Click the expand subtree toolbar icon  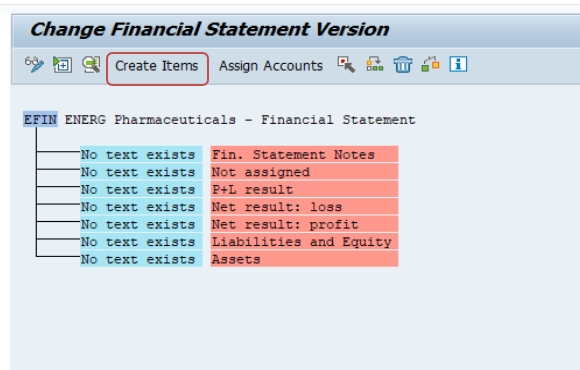point(63,65)
